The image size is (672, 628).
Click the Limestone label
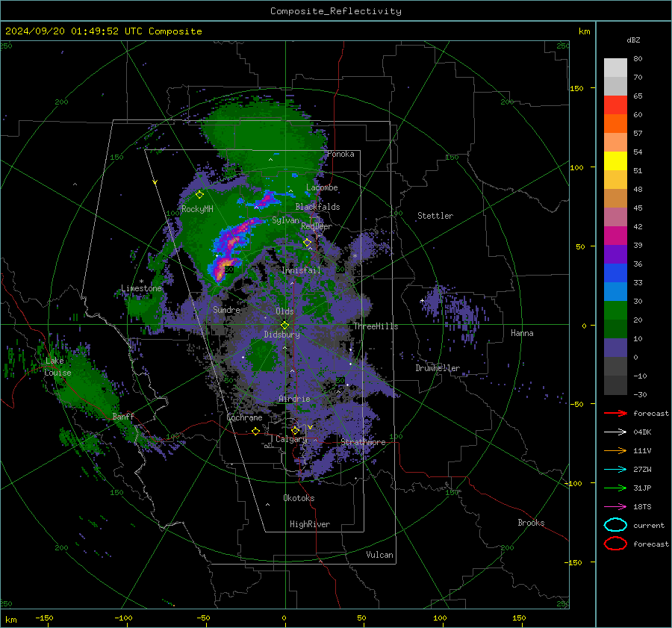[x=141, y=288]
